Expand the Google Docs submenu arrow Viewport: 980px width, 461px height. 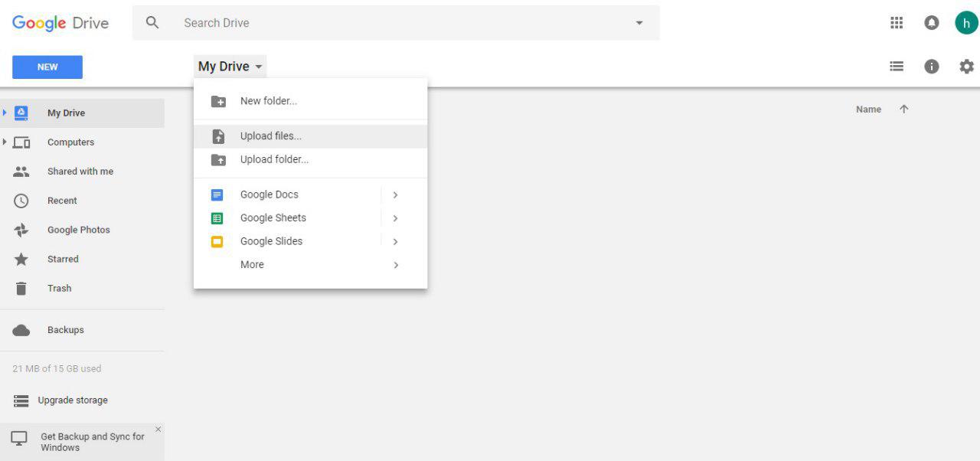[x=395, y=195]
